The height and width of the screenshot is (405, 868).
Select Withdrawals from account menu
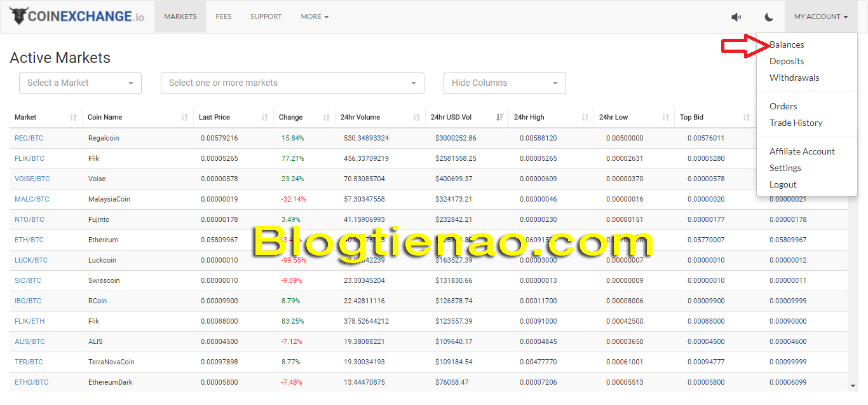(x=794, y=78)
